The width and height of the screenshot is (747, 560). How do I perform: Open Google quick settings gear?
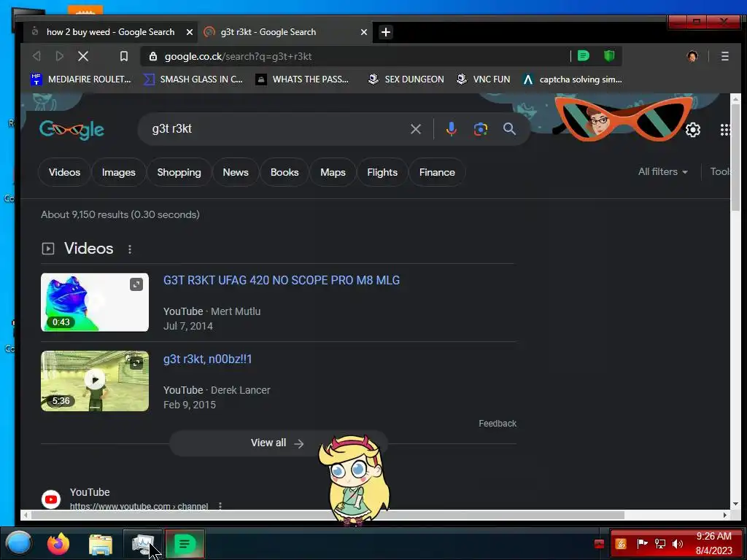pos(693,130)
